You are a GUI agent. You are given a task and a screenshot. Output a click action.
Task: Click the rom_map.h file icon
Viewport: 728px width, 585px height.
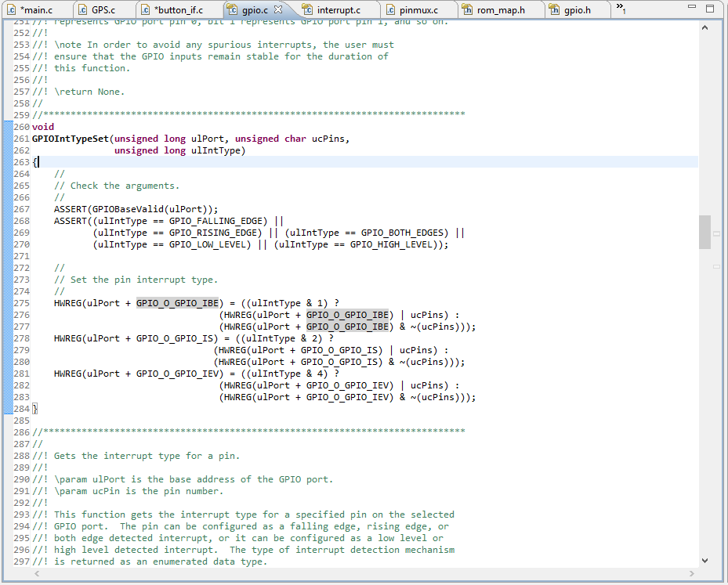467,9
